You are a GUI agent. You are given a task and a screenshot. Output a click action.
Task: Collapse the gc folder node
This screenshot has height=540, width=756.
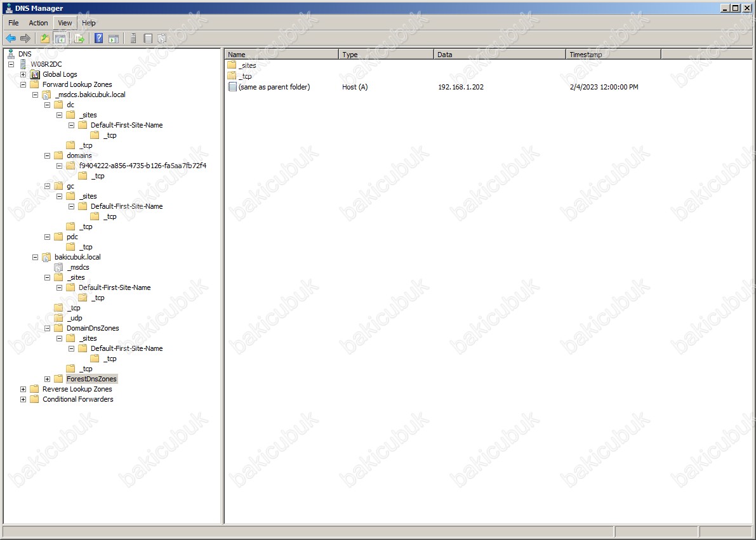[47, 186]
